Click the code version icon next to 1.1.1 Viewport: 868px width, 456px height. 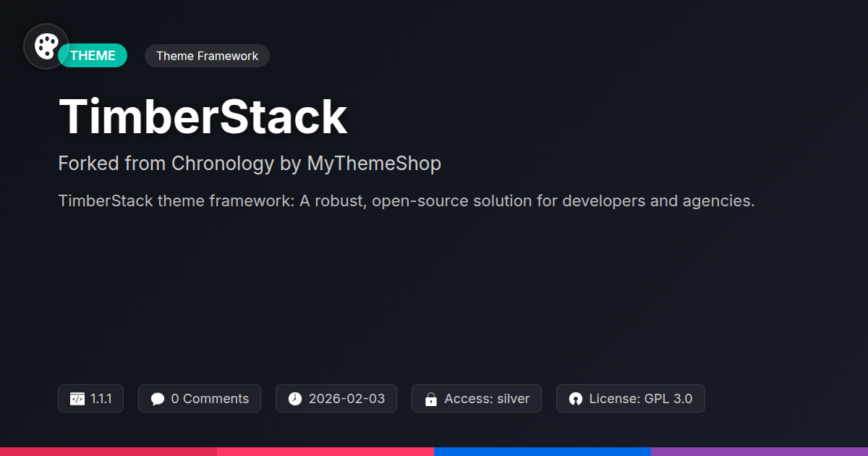point(77,399)
